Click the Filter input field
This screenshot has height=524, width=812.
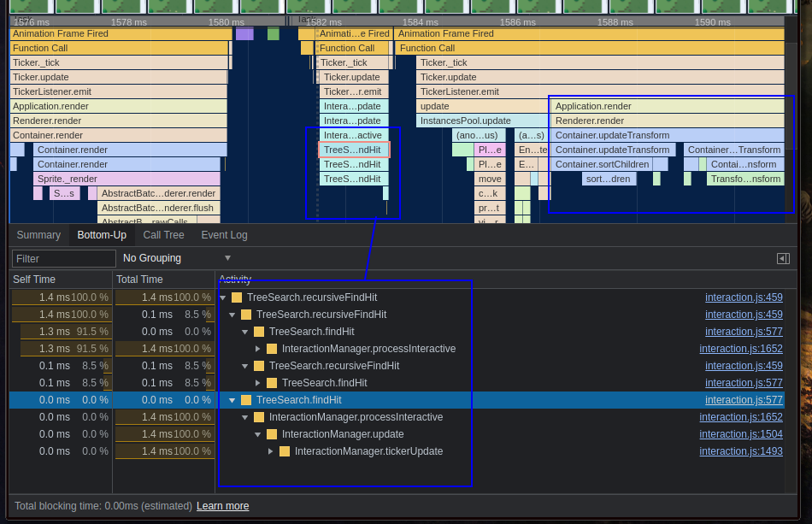pos(64,258)
